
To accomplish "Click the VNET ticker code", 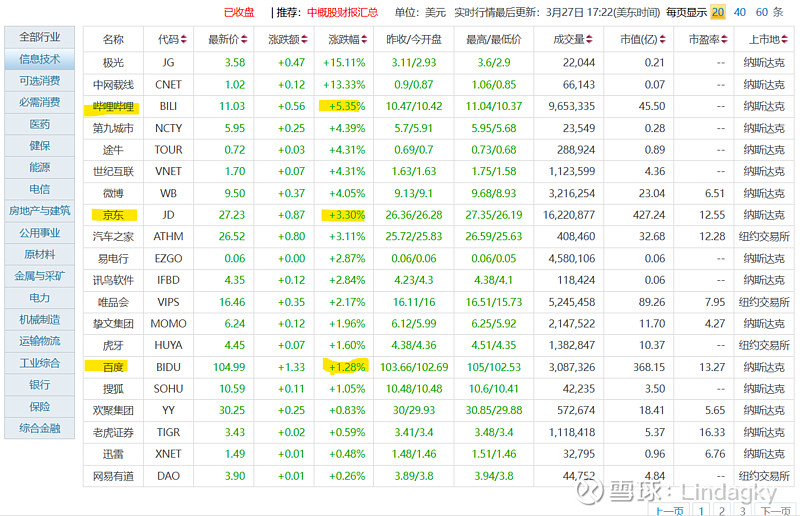I will click(x=168, y=171).
